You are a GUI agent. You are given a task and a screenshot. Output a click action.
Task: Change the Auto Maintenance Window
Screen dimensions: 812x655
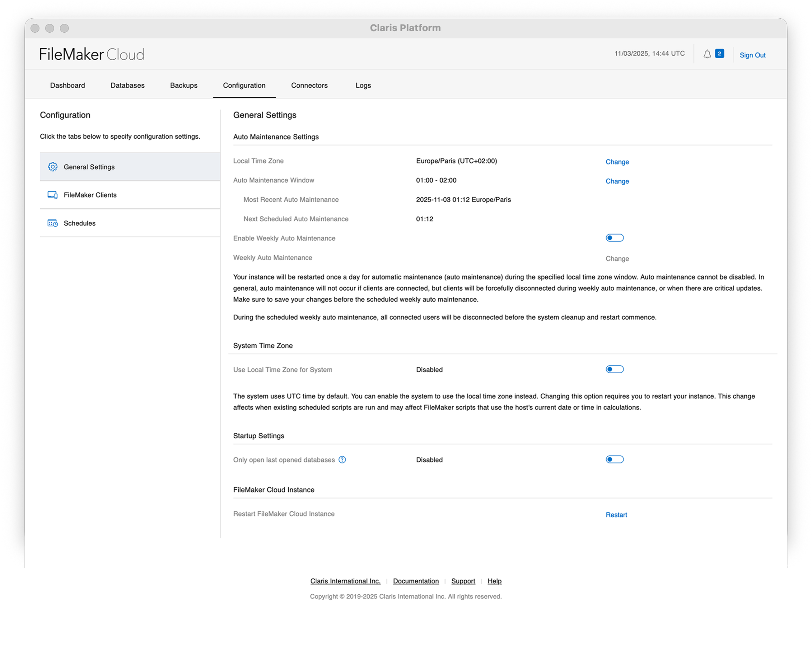tap(617, 181)
